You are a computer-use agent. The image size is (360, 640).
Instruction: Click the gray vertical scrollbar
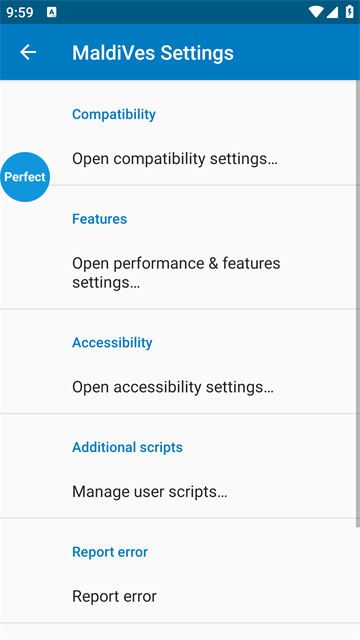point(358,304)
